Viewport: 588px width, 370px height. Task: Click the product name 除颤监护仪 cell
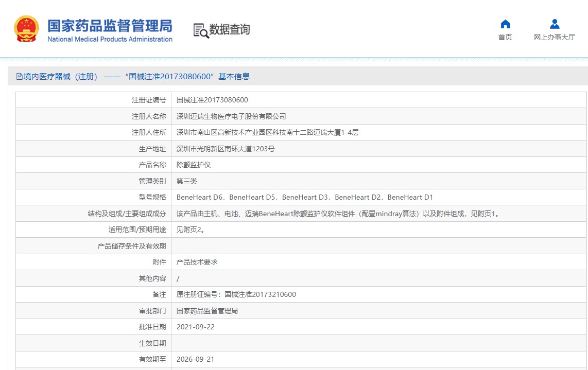pos(194,165)
